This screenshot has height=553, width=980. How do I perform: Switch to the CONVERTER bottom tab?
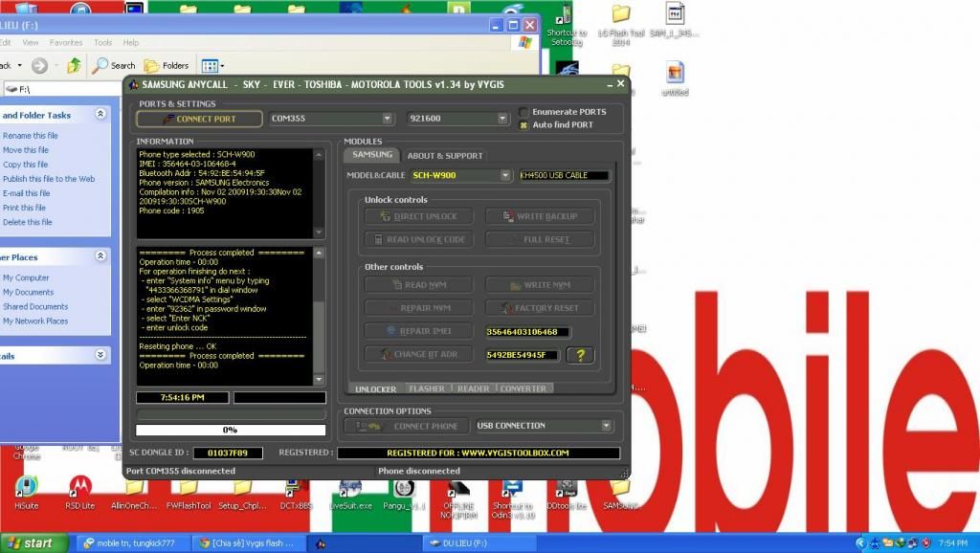point(523,388)
